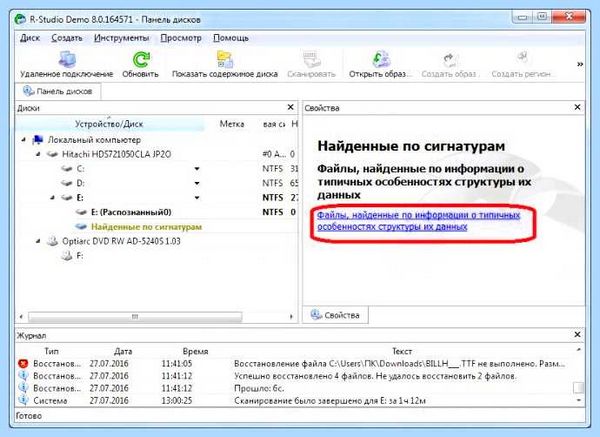Open the Инструменты menu
600x437 pixels.
coord(121,38)
